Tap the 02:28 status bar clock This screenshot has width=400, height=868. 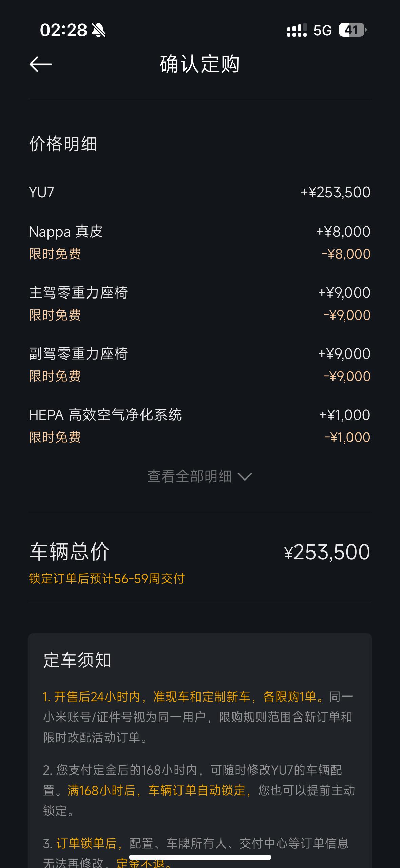tap(63, 30)
